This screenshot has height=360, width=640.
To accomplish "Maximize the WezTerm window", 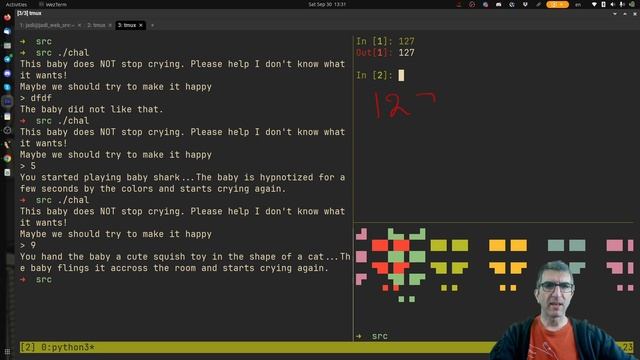I will [x=625, y=13].
